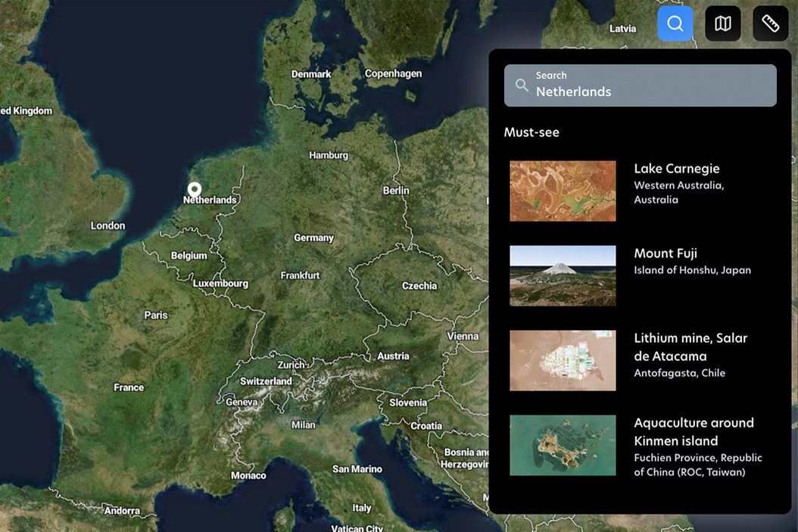
Task: Click the Slovenia map label
Action: (x=408, y=403)
